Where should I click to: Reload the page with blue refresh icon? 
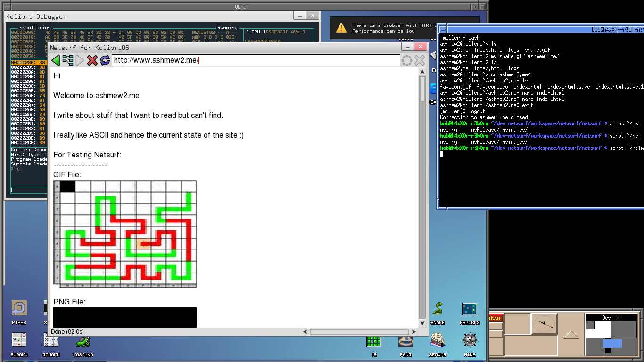point(105,60)
